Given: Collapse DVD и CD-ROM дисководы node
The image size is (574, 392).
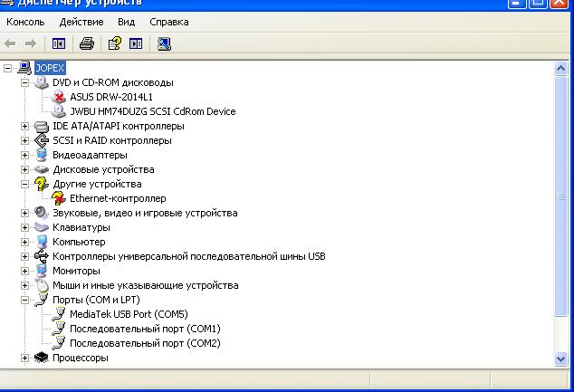Looking at the screenshot, I should pyautogui.click(x=25, y=82).
